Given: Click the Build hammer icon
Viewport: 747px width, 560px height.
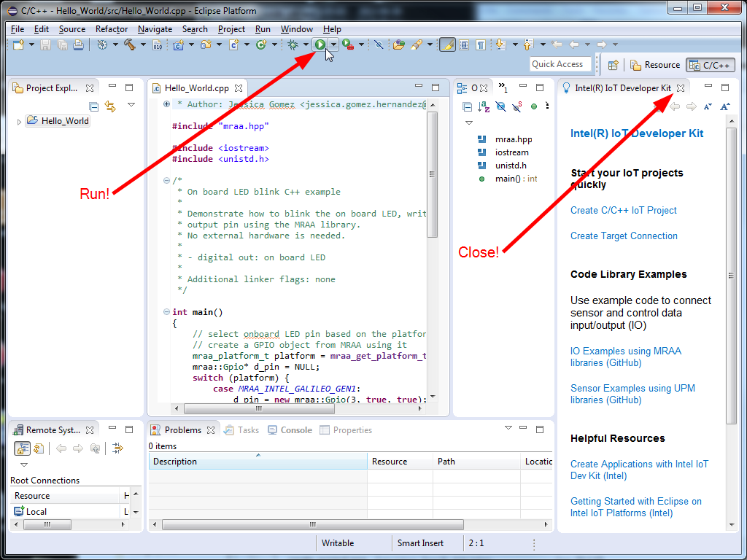Looking at the screenshot, I should click(x=130, y=44).
